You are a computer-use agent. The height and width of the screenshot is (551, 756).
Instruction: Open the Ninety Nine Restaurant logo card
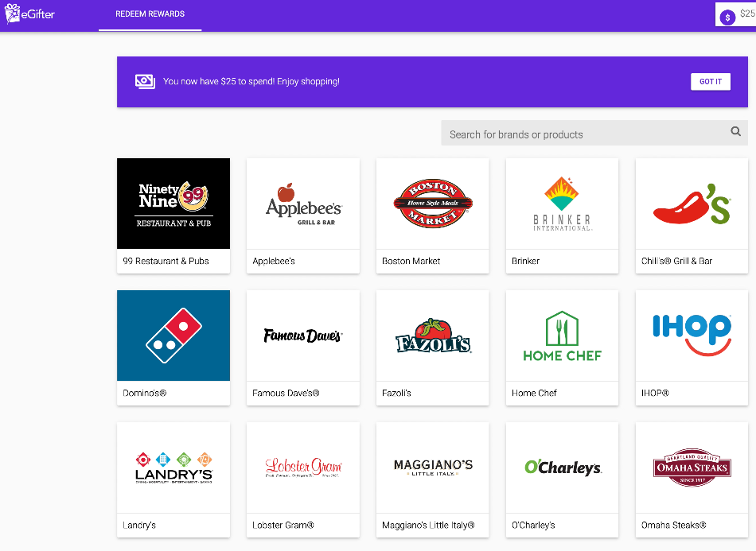[x=173, y=204]
